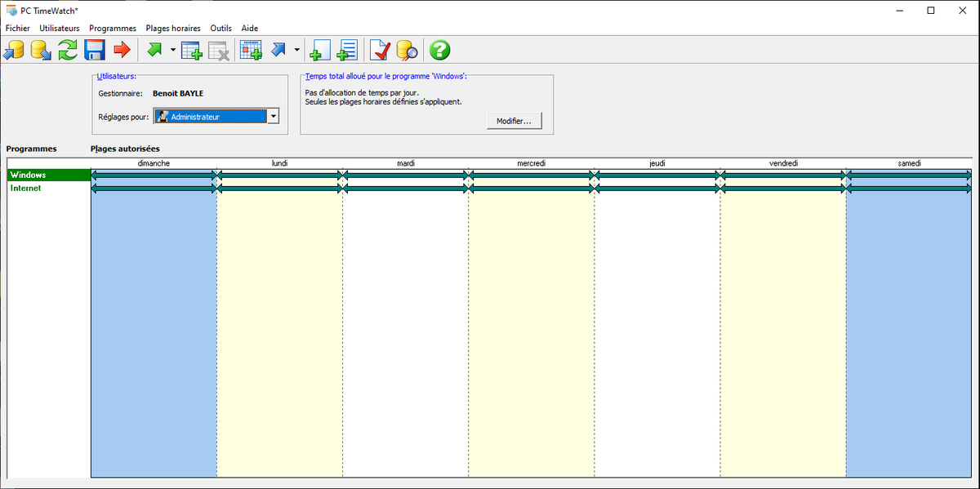
Task: Click the database magnifier search icon
Action: pyautogui.click(x=407, y=51)
